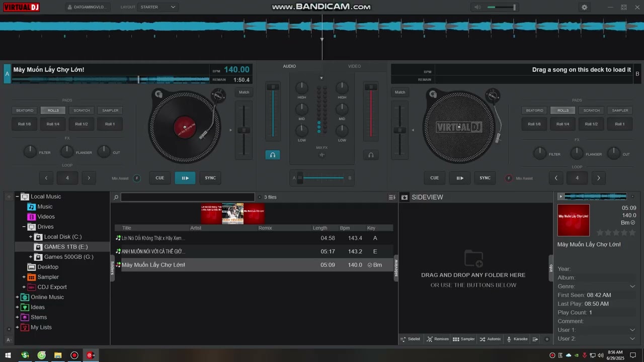Open the Mix FX selector icon
The width and height of the screenshot is (644, 362).
[322, 155]
